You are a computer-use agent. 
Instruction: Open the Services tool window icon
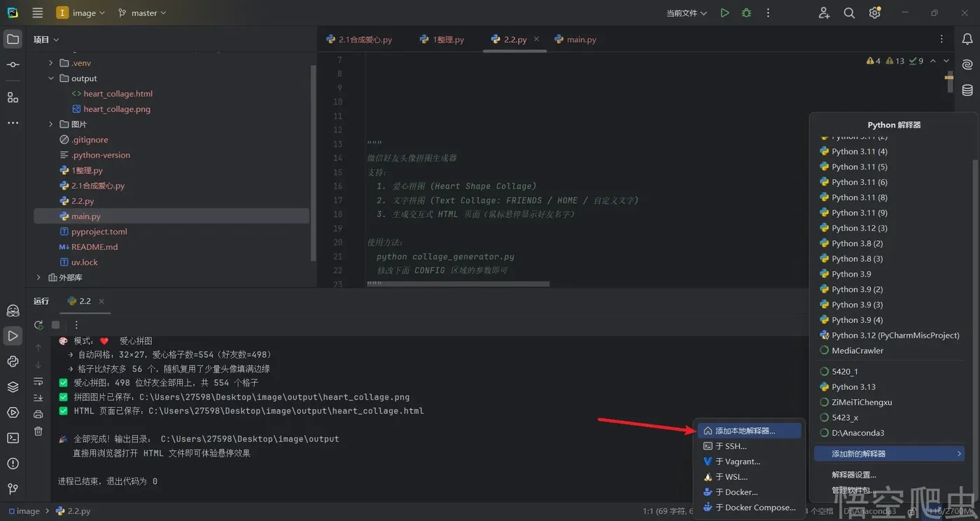pos(13,412)
